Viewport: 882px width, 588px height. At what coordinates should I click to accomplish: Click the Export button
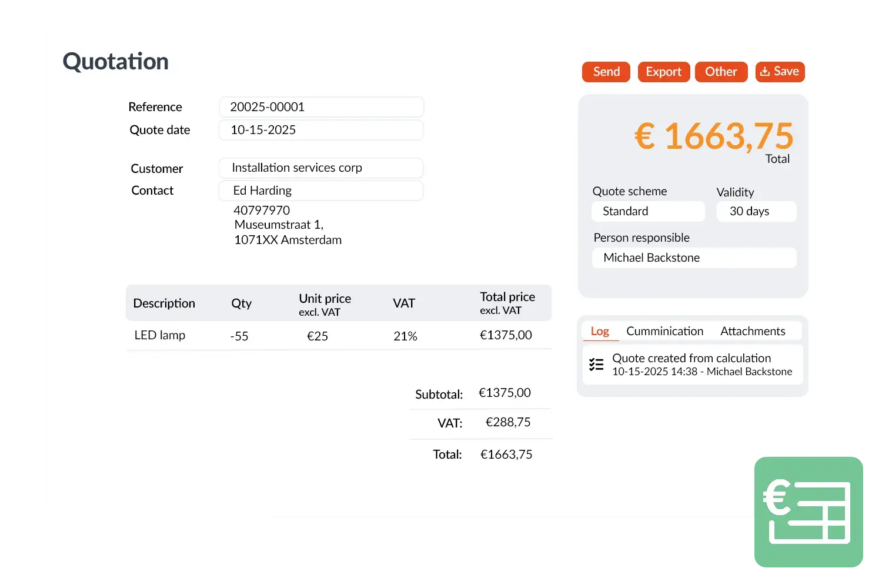[663, 72]
